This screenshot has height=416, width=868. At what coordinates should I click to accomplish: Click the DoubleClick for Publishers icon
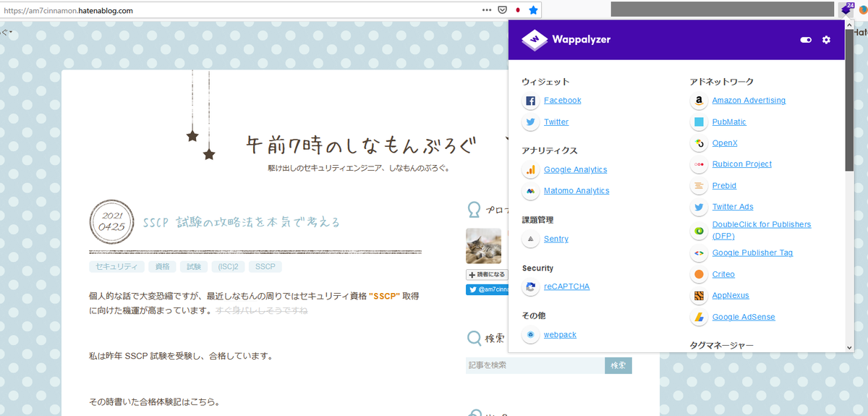pyautogui.click(x=699, y=232)
